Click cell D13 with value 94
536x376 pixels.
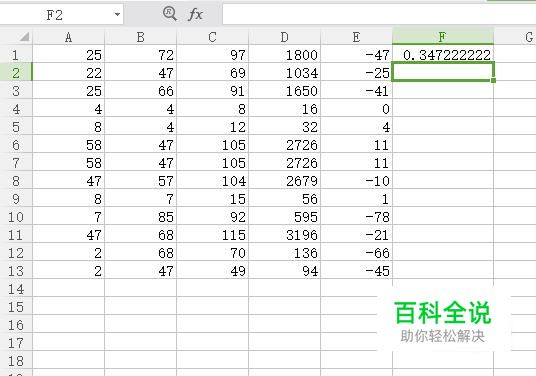(x=285, y=271)
